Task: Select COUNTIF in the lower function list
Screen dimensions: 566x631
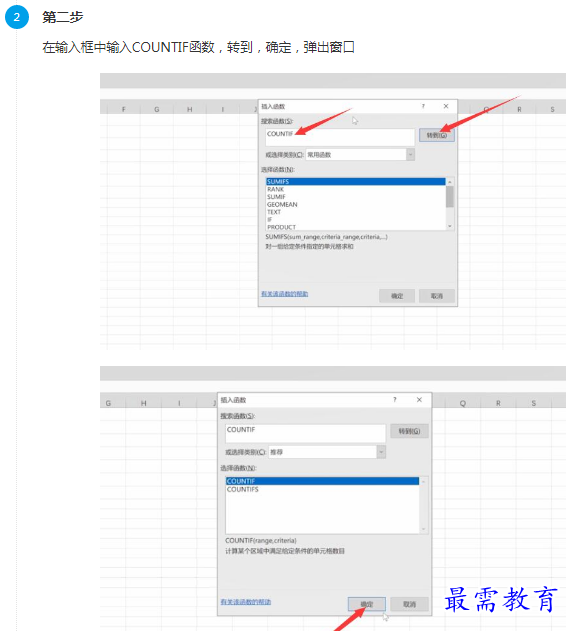Action: pos(322,481)
